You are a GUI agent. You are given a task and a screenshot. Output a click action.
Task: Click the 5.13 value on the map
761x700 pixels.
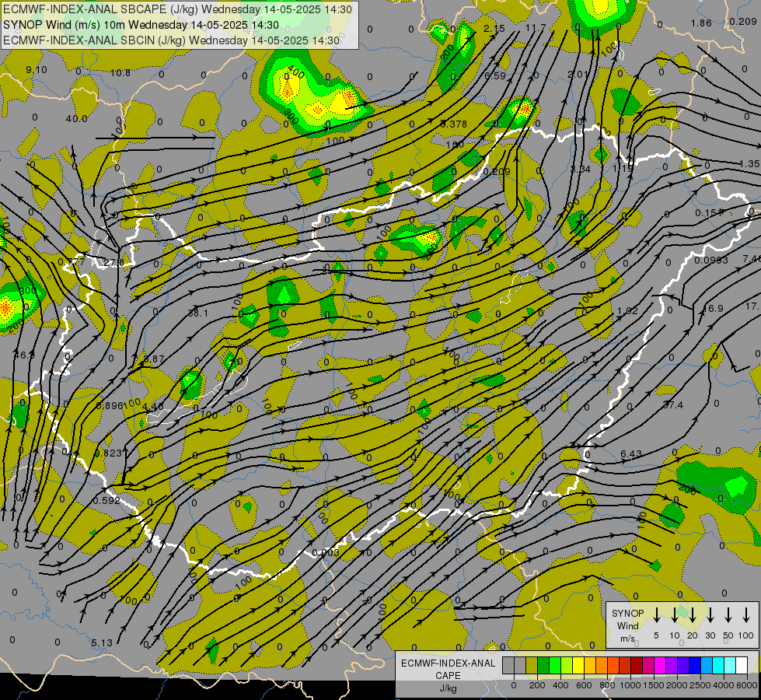point(101,642)
